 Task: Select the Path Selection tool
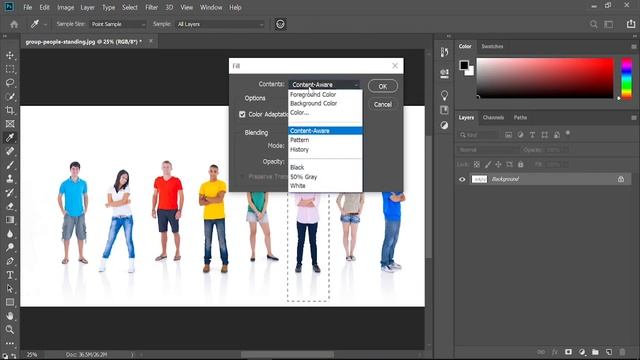(x=10, y=289)
